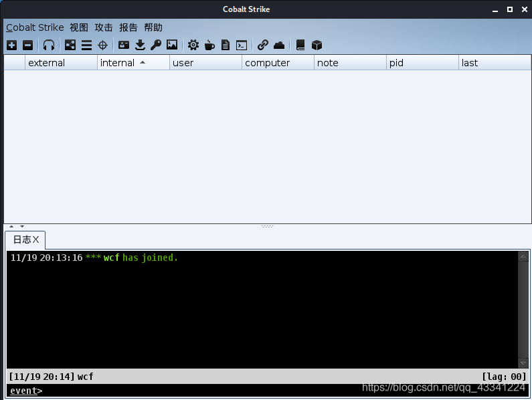Sort by the internal column header
This screenshot has width=532, height=400.
[133, 63]
